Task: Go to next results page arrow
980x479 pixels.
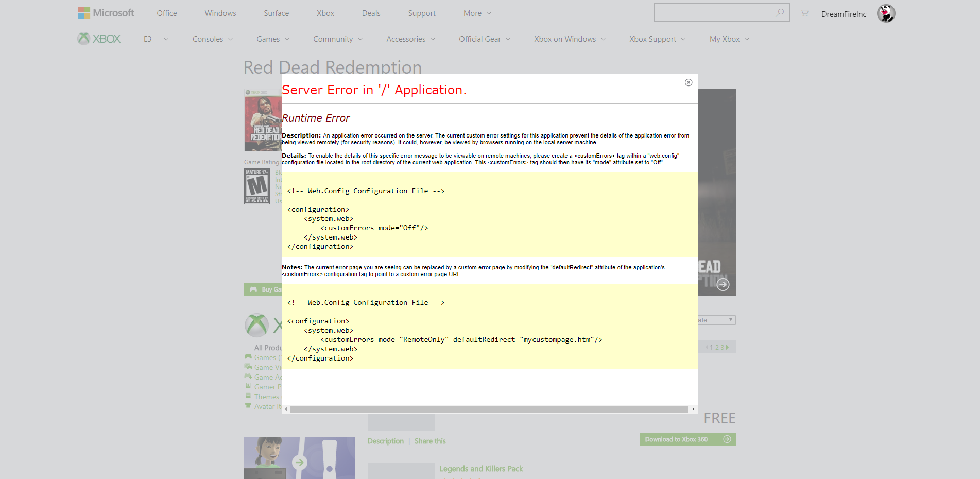Action: click(727, 348)
